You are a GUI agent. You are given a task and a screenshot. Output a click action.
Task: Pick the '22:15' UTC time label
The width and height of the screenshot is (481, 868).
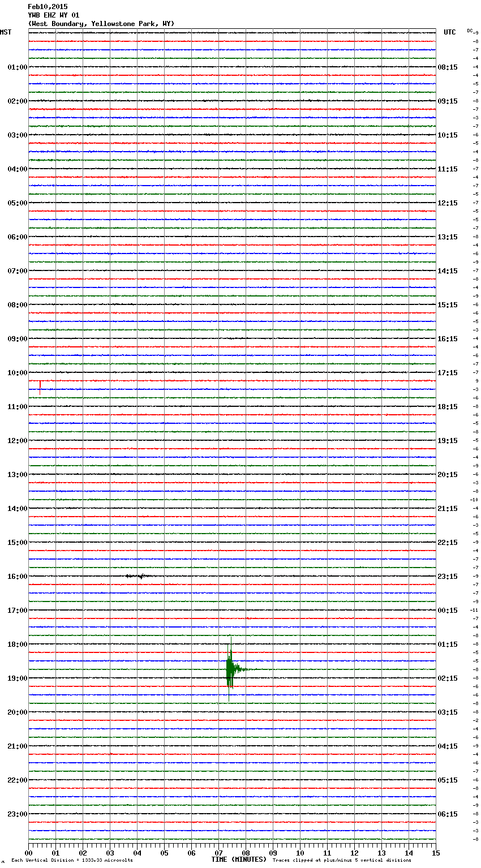pyautogui.click(x=448, y=543)
